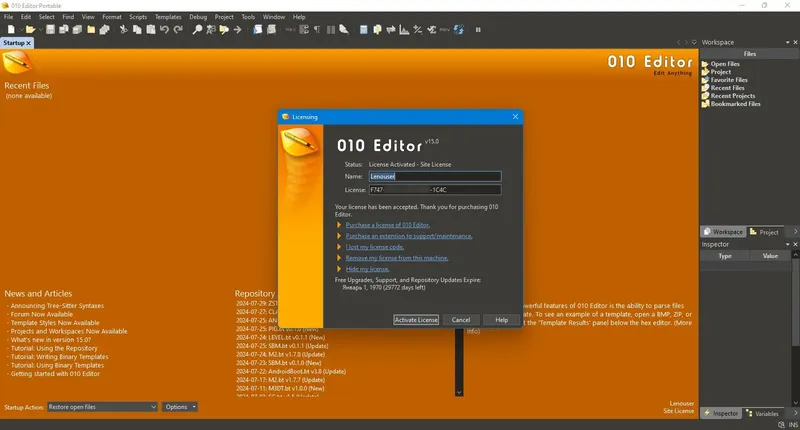Redo using the forward curved arrow icon
The height and width of the screenshot is (430, 800).
click(x=178, y=30)
